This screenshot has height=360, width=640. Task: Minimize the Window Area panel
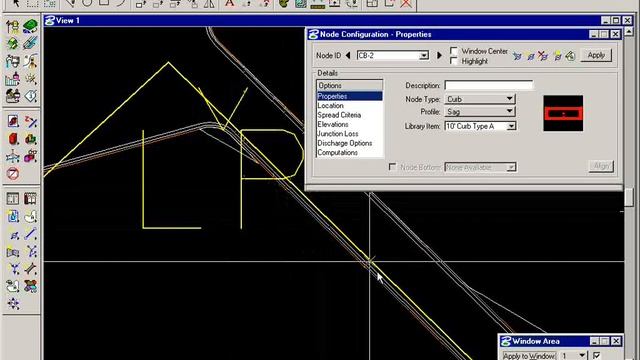coord(594,341)
